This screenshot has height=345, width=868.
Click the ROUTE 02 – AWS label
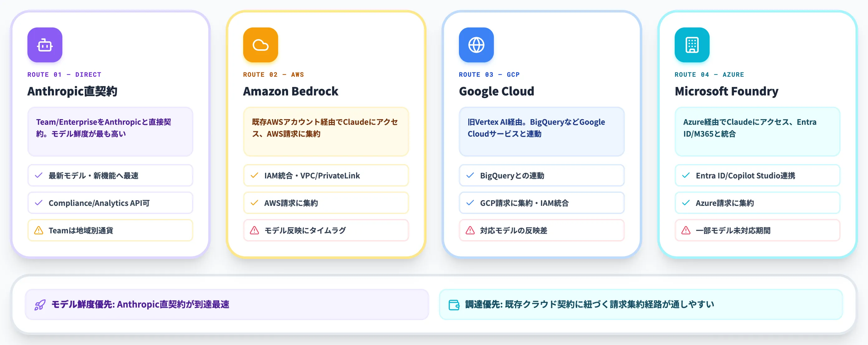pyautogui.click(x=274, y=75)
